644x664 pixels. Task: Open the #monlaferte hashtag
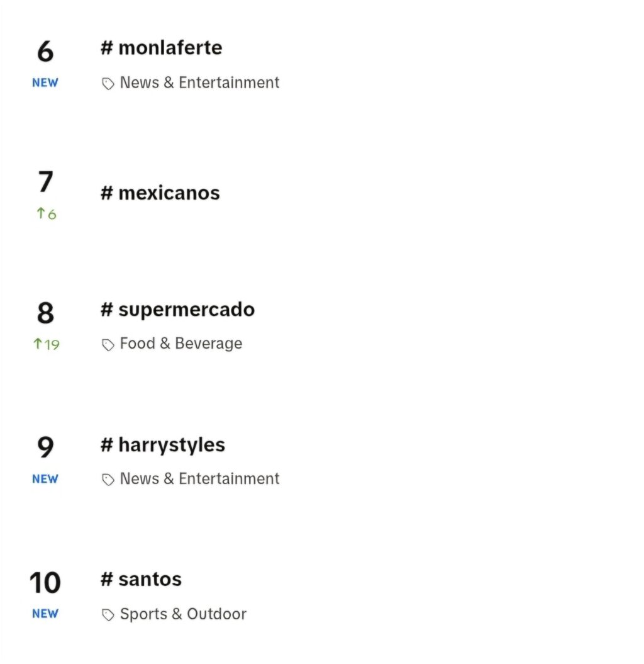click(x=161, y=47)
